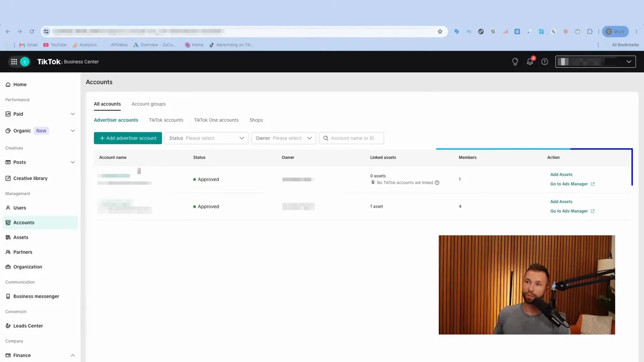Open Chrome's three-dot menu

pyautogui.click(x=636, y=32)
